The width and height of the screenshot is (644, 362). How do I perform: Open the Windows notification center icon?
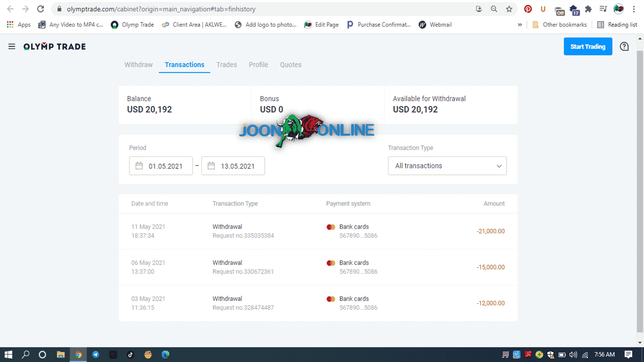coord(628,354)
